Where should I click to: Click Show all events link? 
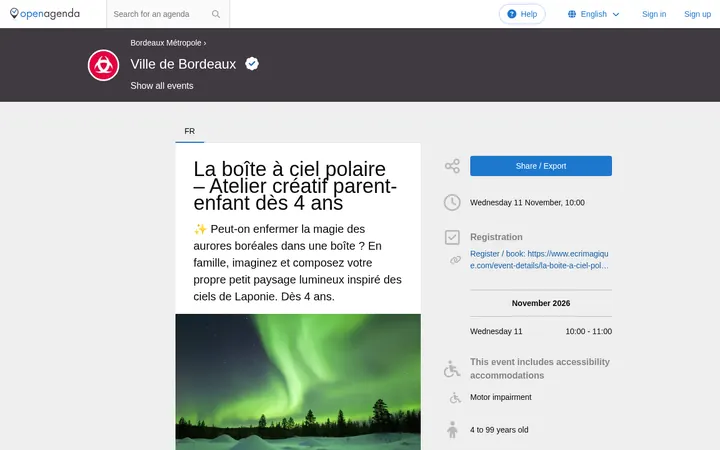pyautogui.click(x=162, y=86)
